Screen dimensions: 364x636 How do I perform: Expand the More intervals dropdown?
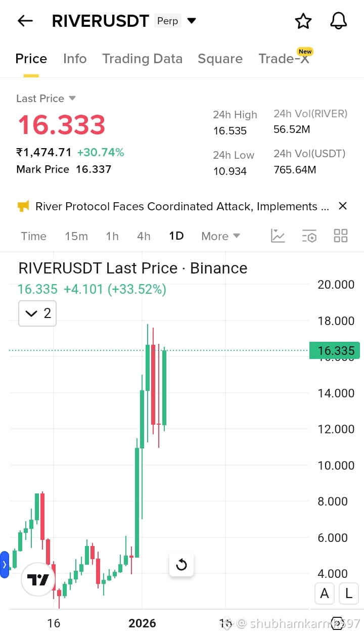click(x=220, y=236)
